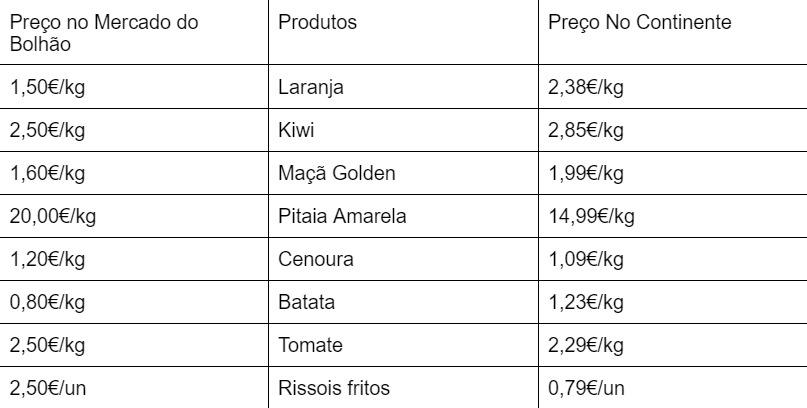This screenshot has height=408, width=807.
Task: Click the "Preço No Continente" column header
Action: tap(625, 22)
